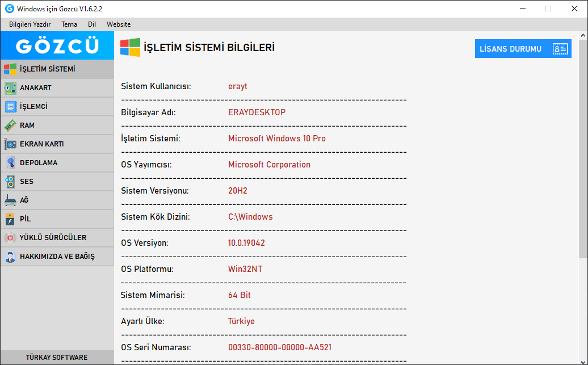Open the SES section label

point(27,182)
